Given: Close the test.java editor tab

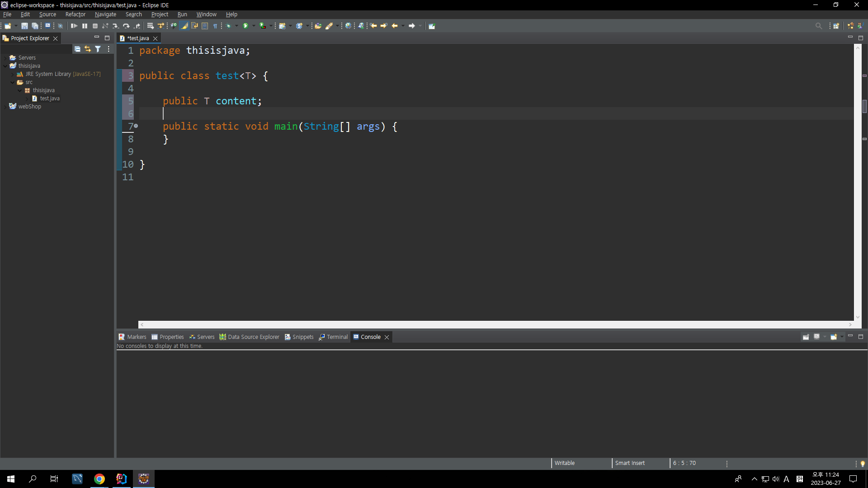Looking at the screenshot, I should coord(155,38).
